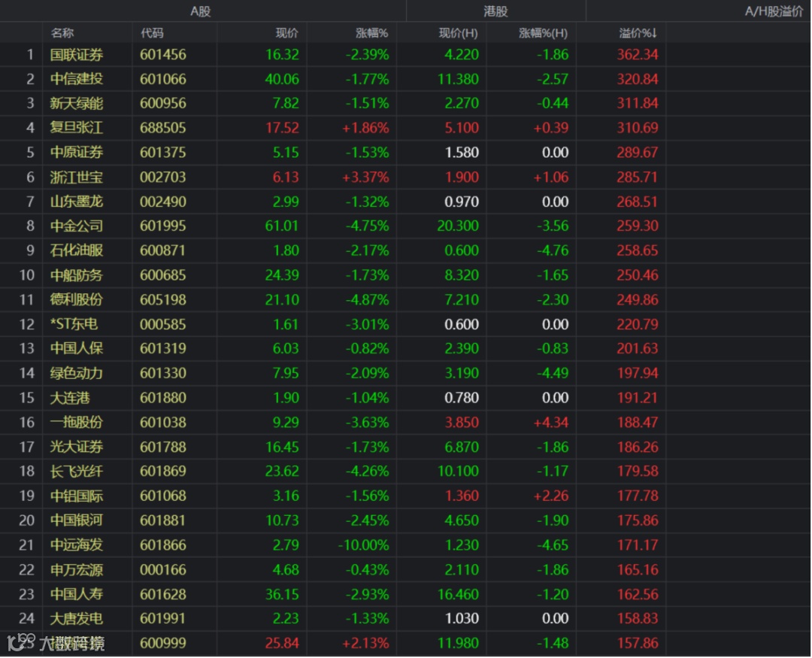Sort by 现价(H) column header
Image resolution: width=812 pixels, height=658 pixels.
point(459,33)
